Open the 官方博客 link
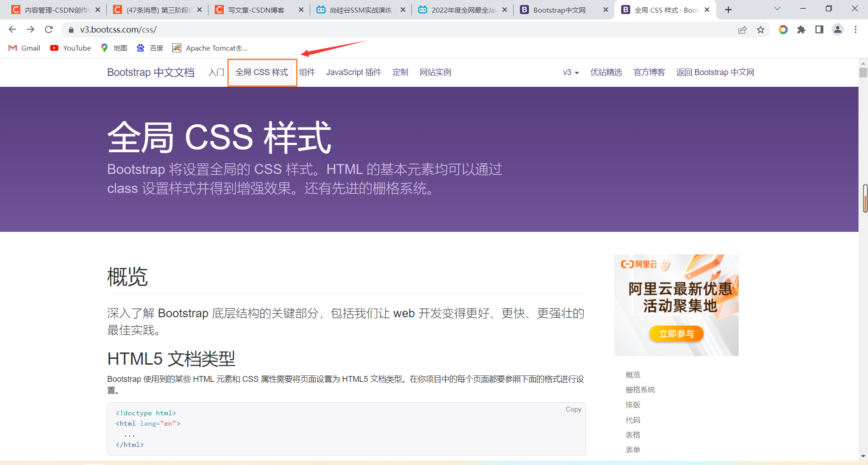The width and height of the screenshot is (868, 465). (649, 72)
